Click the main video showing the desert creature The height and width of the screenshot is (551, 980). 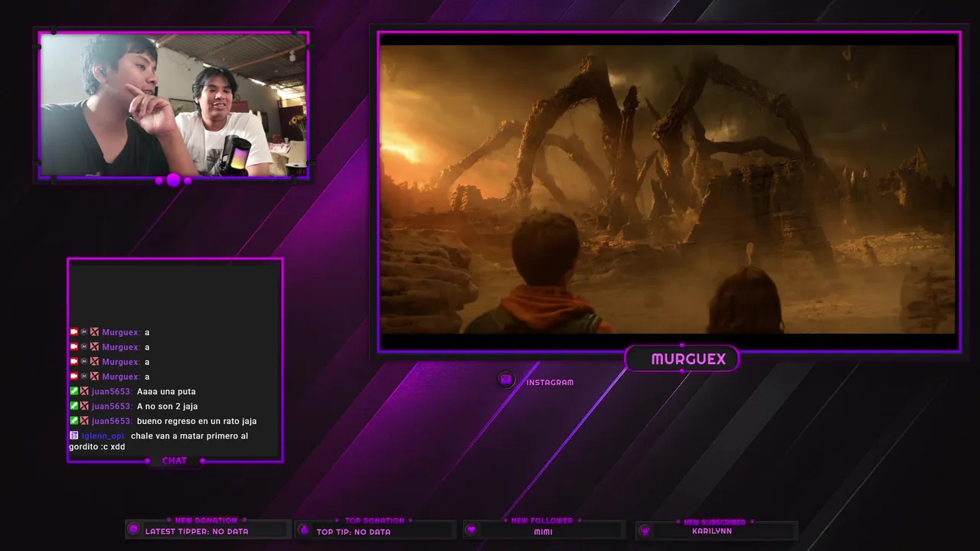click(668, 189)
